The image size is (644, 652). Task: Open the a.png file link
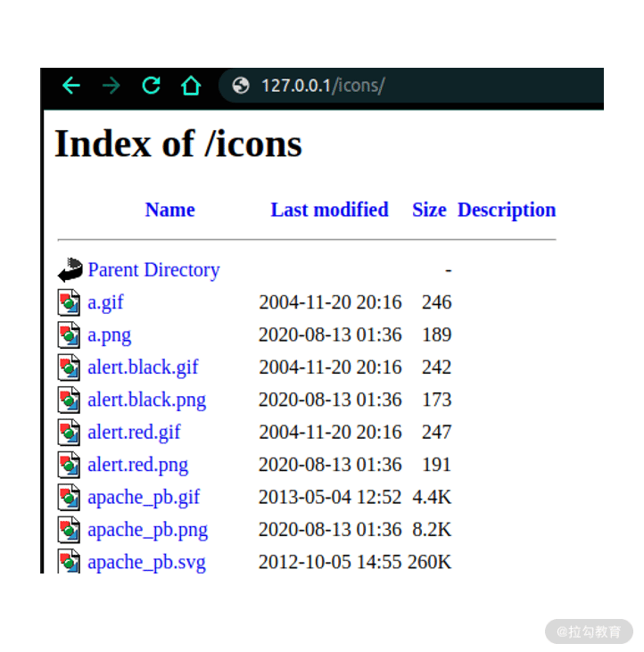(x=110, y=335)
